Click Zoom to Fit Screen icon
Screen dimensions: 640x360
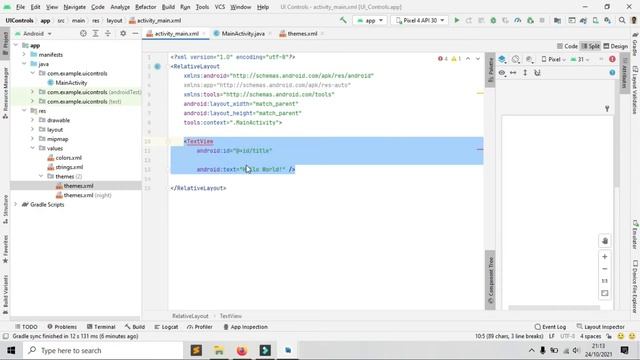click(604, 293)
